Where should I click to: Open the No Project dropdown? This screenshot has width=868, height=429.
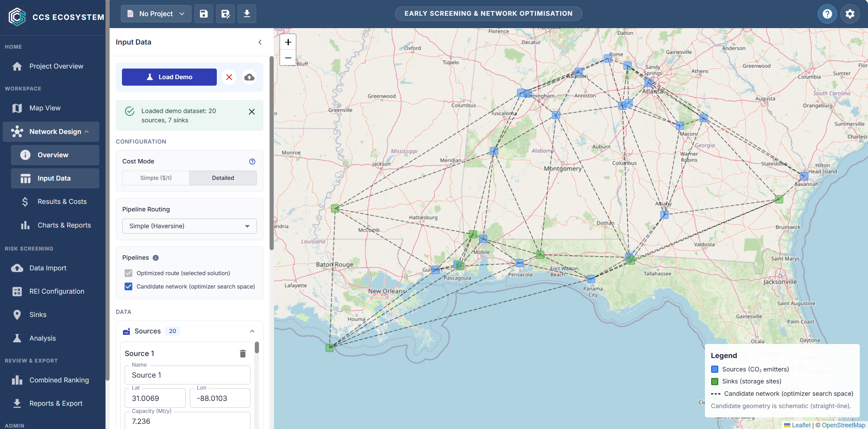(x=156, y=14)
